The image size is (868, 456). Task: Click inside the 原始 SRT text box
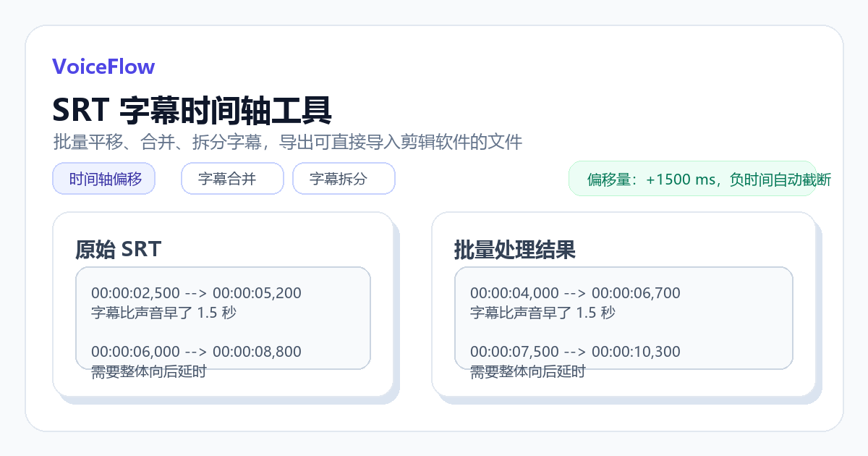(x=223, y=318)
